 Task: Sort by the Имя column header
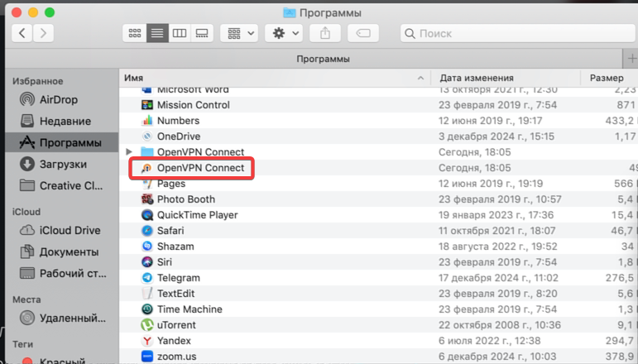(275, 78)
